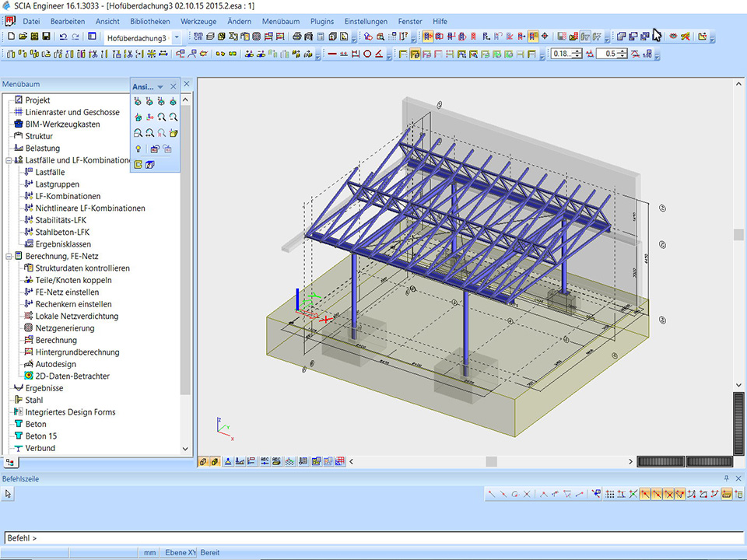
Task: Collapse the Berechnung, FE-Netz tree node
Action: tap(9, 256)
